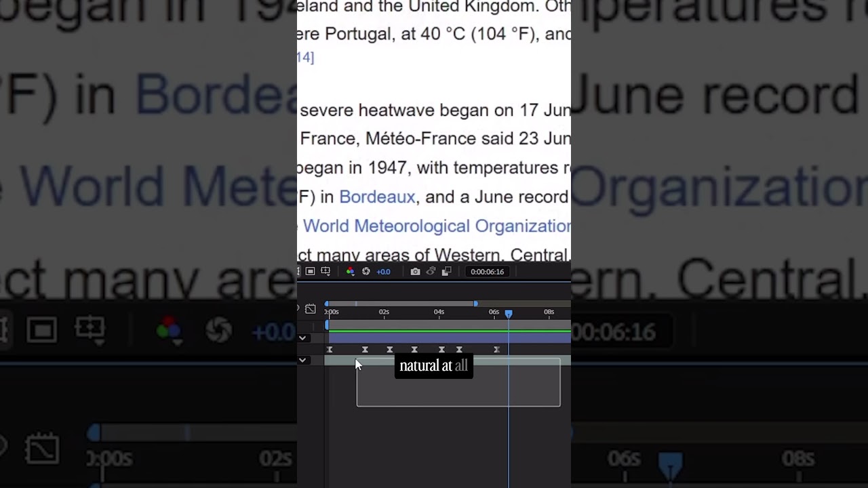Show the snapshot using the eye-camera icon

pyautogui.click(x=431, y=271)
